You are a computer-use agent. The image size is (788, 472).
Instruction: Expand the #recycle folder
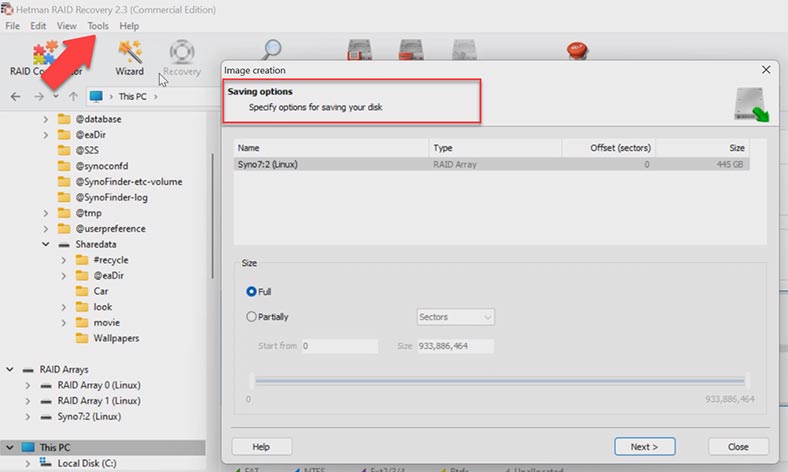click(64, 260)
